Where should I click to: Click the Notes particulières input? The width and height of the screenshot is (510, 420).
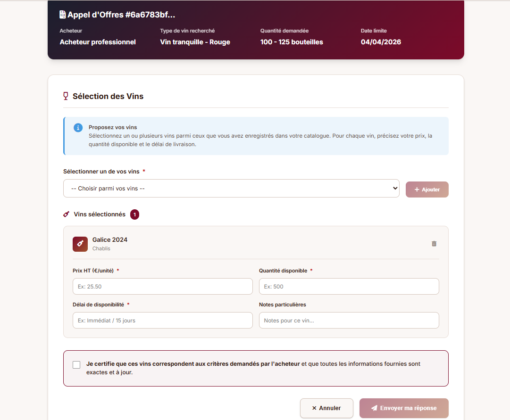click(x=349, y=321)
